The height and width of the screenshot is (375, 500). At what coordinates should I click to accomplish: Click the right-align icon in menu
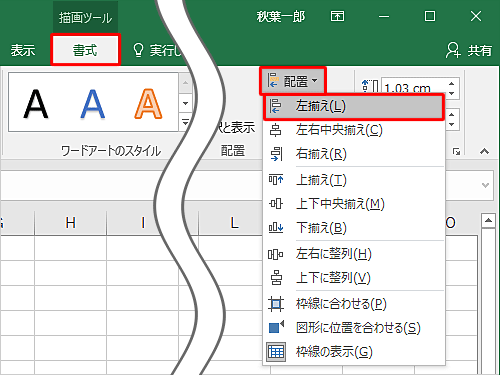(x=276, y=154)
